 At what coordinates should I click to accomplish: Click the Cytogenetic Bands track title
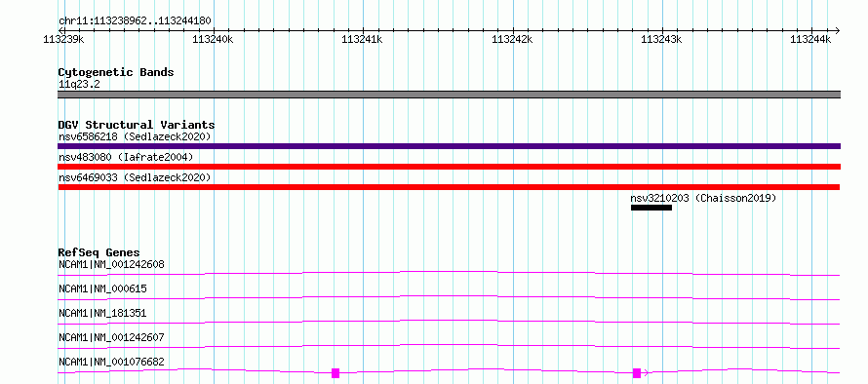pos(116,72)
